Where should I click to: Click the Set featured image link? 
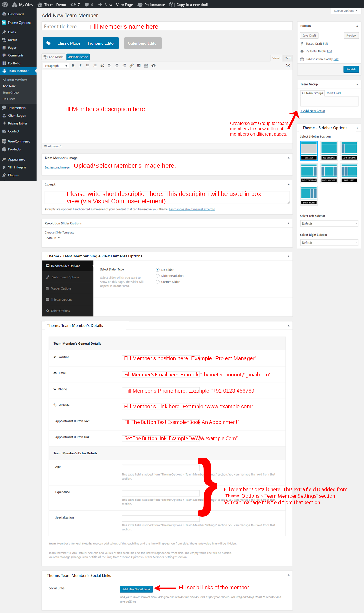pyautogui.click(x=57, y=167)
